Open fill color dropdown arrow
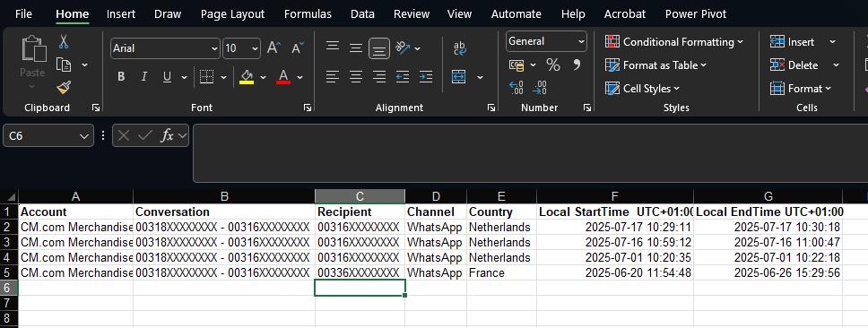 tap(263, 77)
